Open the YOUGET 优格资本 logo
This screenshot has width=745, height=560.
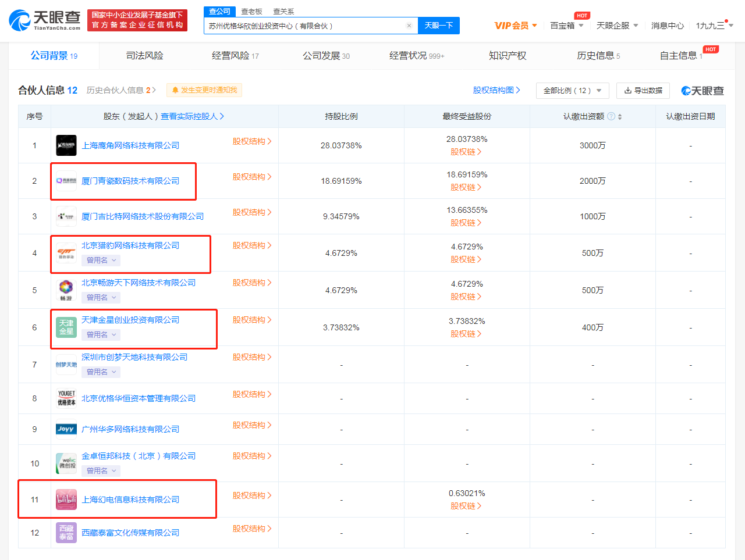point(66,398)
